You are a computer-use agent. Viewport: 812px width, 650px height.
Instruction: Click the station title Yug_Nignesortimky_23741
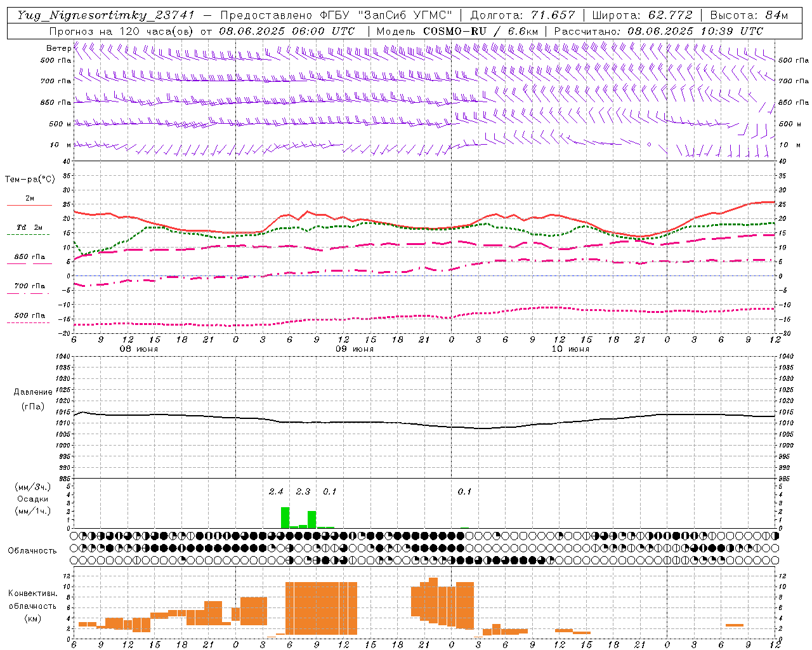point(106,16)
